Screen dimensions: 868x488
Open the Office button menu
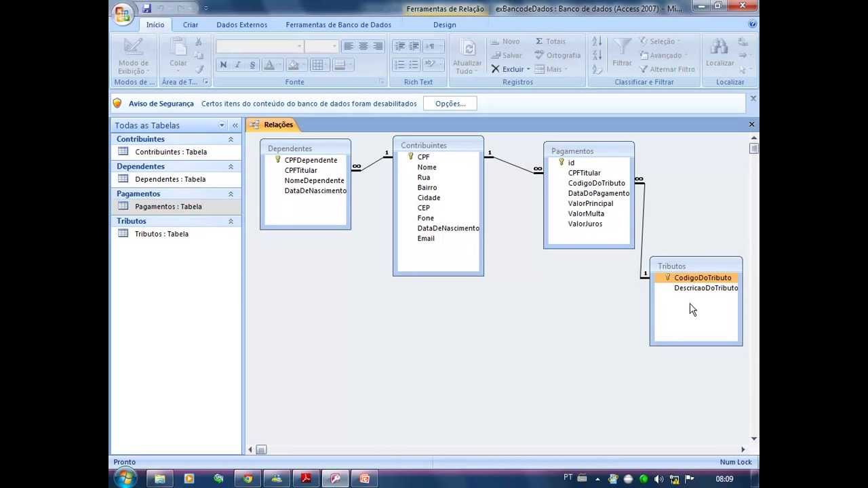123,14
